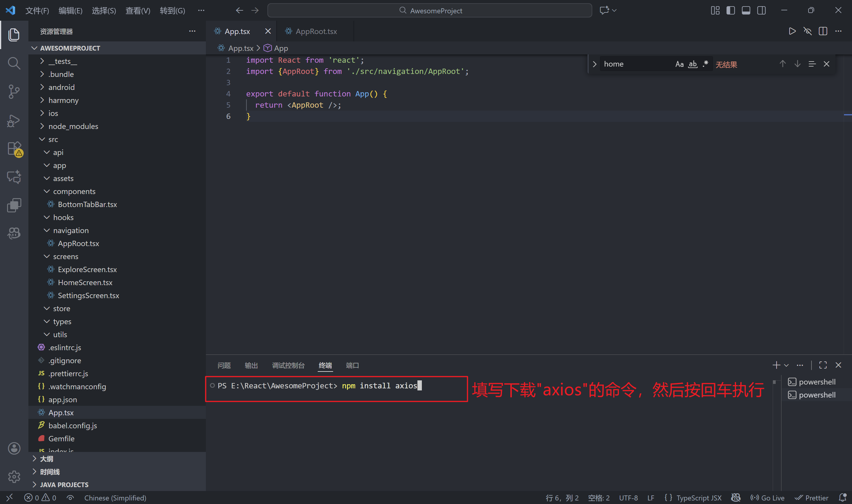Create a new terminal with the plus icon
Screen dimensions: 852x504
coord(777,365)
